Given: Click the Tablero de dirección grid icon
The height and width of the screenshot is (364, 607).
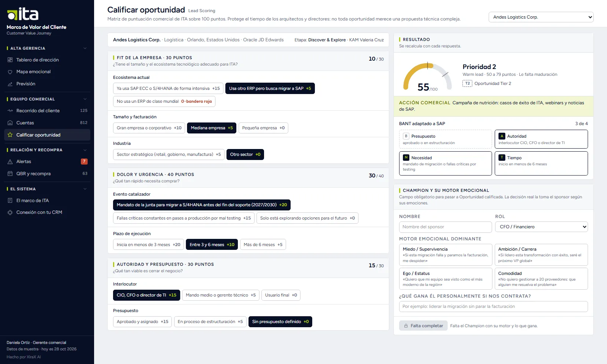Looking at the screenshot, I should (x=10, y=60).
